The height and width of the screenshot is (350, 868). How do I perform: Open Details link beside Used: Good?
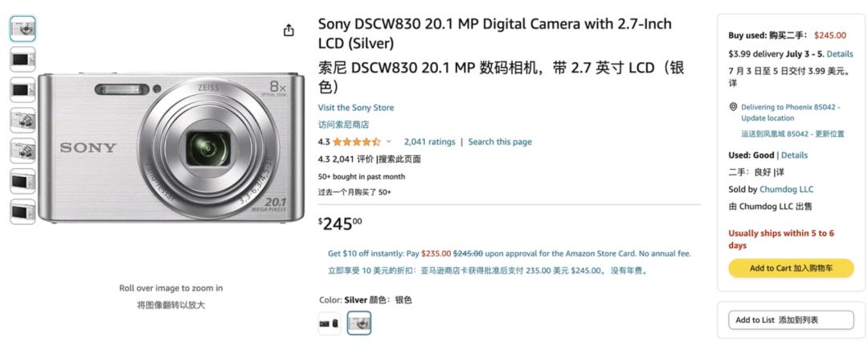coord(794,155)
